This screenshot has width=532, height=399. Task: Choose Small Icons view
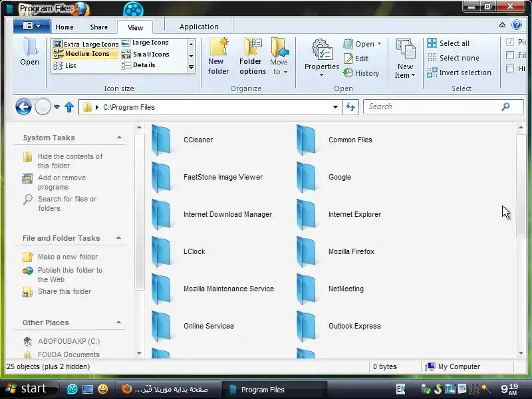tap(146, 54)
